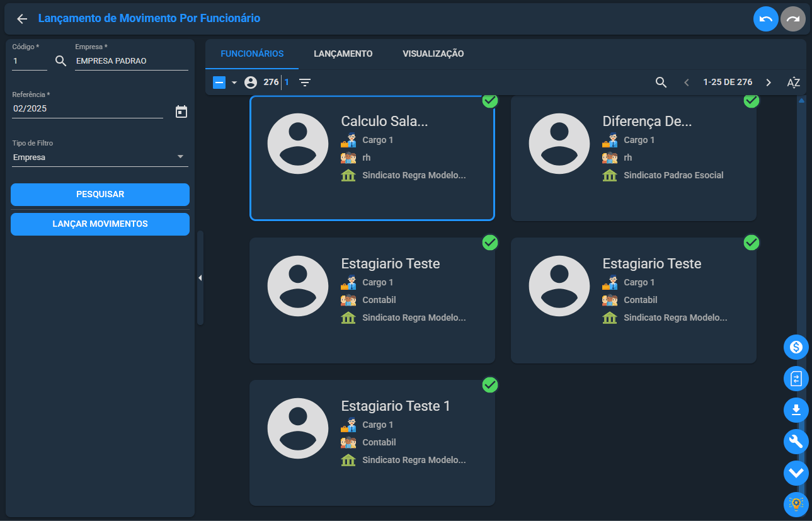Open the calendar picker for Referência
This screenshot has width=812, height=521.
click(181, 112)
